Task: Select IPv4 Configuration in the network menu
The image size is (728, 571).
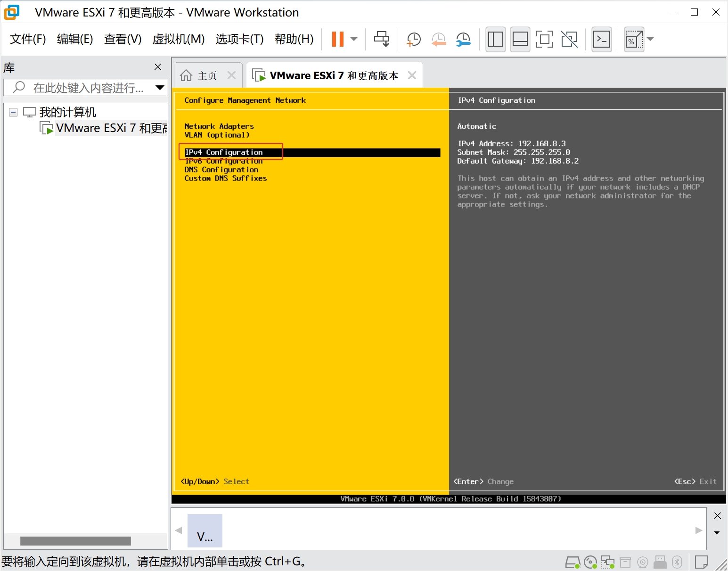Action: pyautogui.click(x=224, y=152)
